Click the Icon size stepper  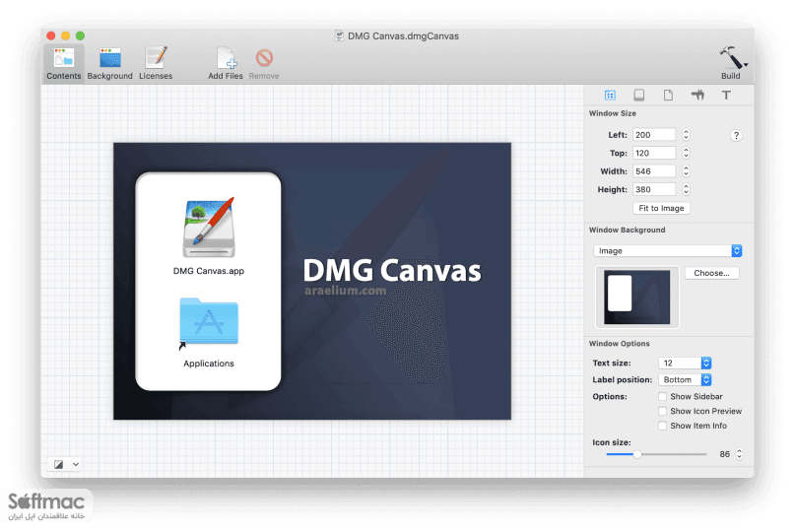pyautogui.click(x=739, y=454)
